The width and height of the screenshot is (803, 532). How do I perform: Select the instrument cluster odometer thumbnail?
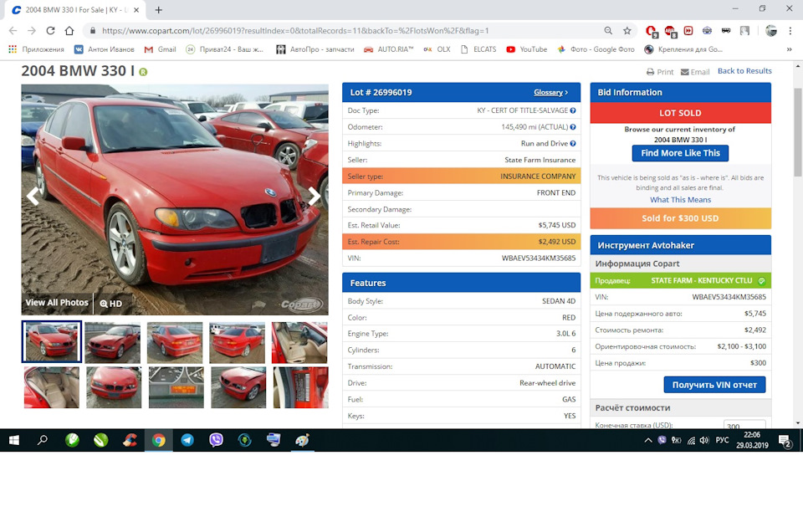point(176,387)
